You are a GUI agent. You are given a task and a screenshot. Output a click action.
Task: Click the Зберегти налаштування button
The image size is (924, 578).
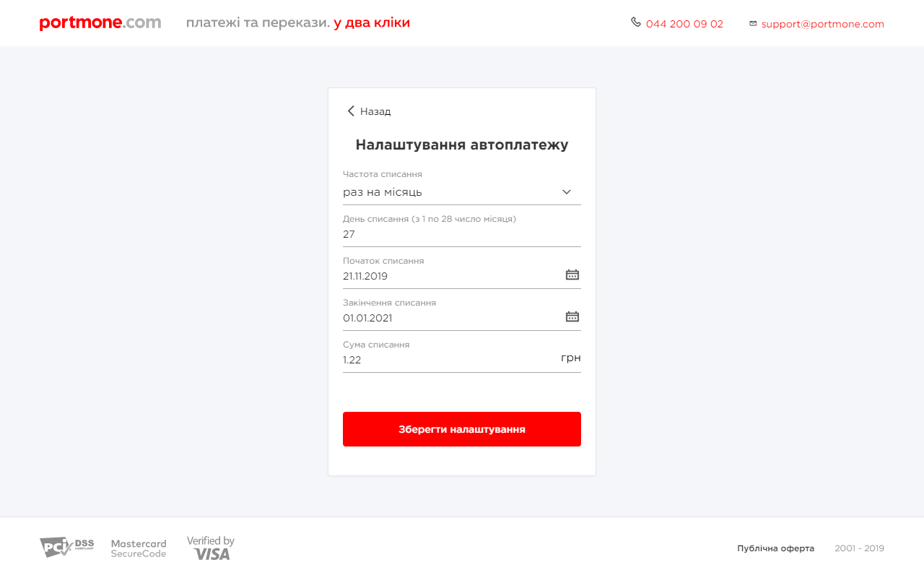coord(462,429)
